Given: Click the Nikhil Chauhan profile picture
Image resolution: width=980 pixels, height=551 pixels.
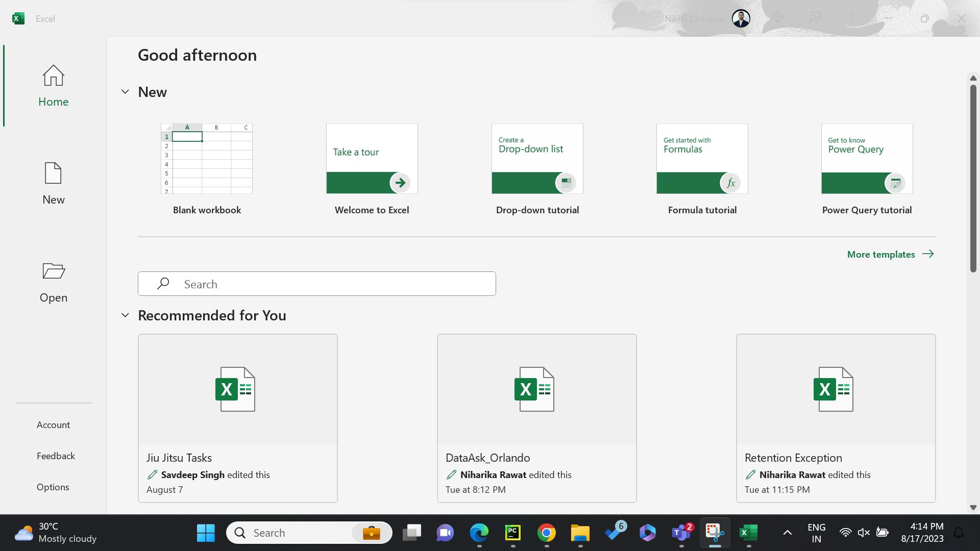Looking at the screenshot, I should click(741, 18).
